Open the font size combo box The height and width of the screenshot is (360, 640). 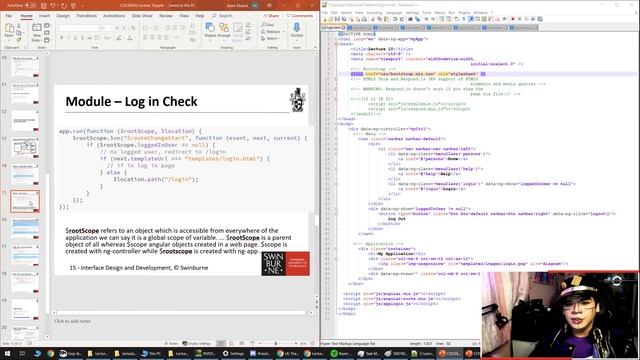pyautogui.click(x=106, y=28)
